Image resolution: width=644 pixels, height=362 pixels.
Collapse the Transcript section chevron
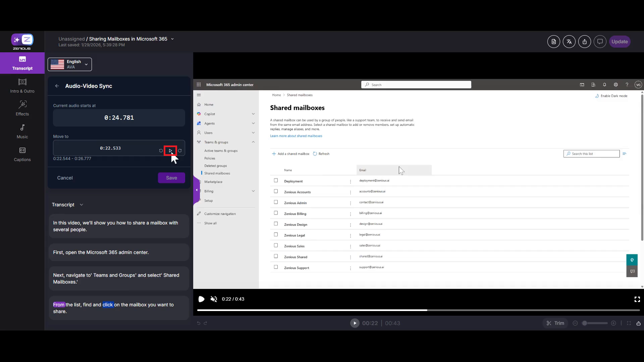82,205
